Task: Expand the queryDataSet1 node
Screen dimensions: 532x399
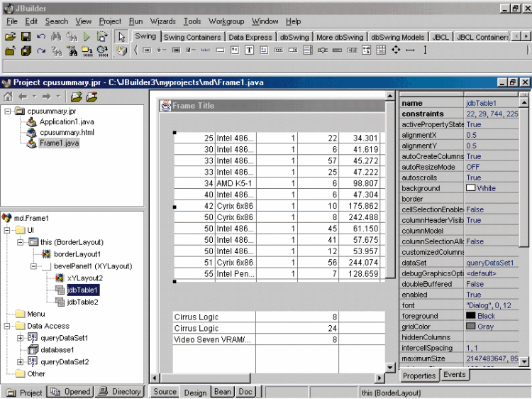Action: 21,338
